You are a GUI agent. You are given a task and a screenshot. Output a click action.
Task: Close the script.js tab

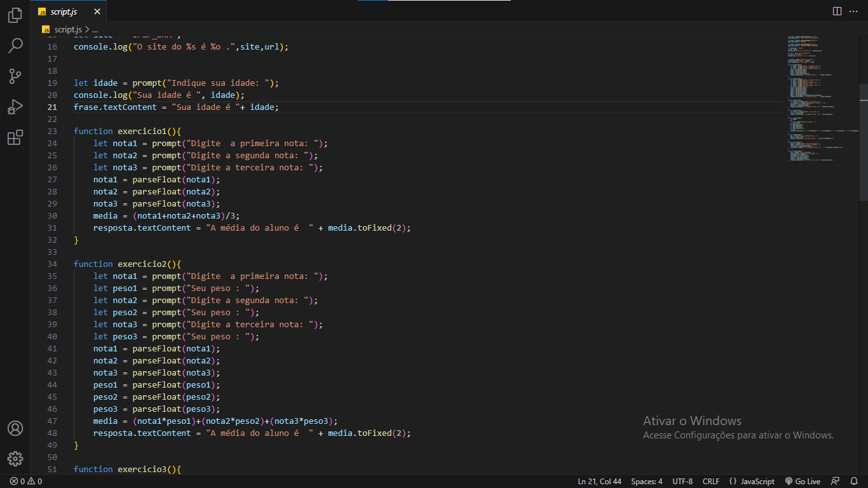tap(97, 11)
